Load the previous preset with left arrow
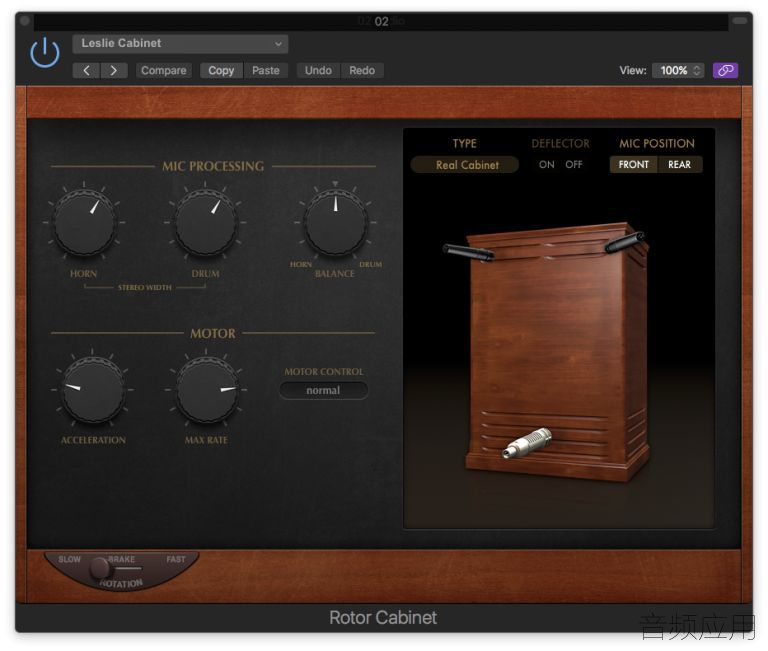Viewport: 768px width, 651px height. coord(86,71)
